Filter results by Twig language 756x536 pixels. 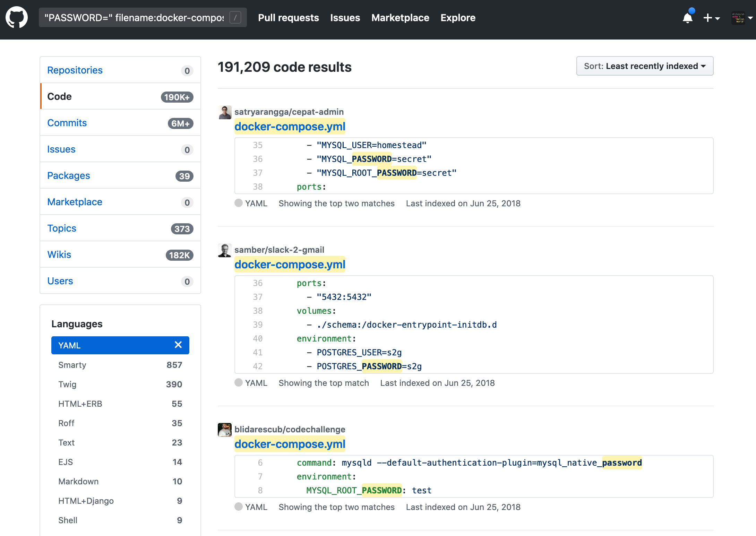pyautogui.click(x=67, y=384)
